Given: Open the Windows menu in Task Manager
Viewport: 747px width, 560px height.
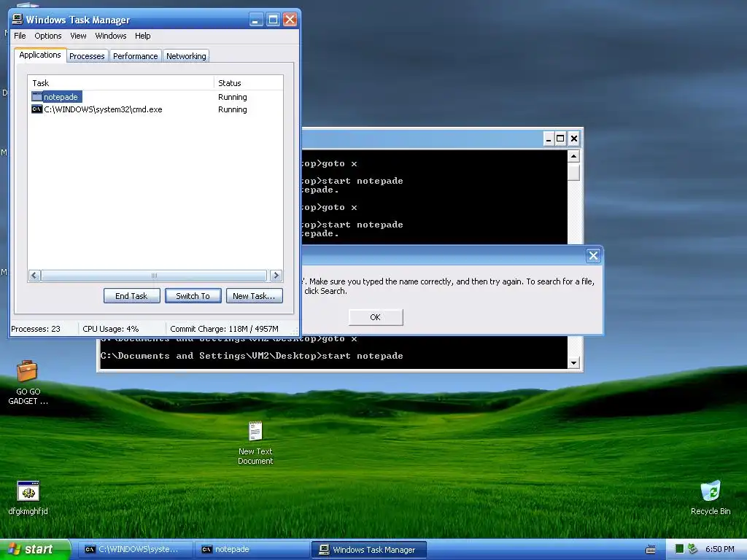Looking at the screenshot, I should (111, 36).
